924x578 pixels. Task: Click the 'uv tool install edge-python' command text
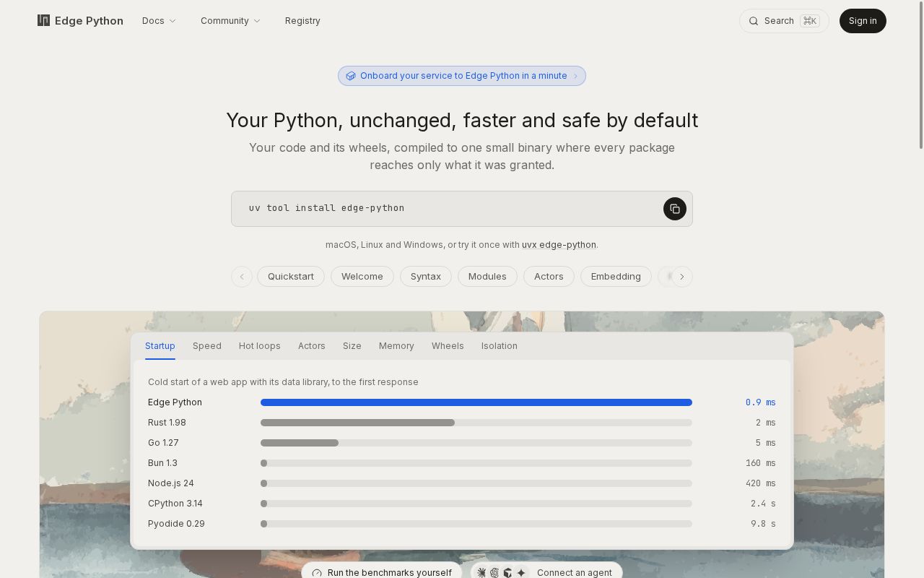click(327, 208)
